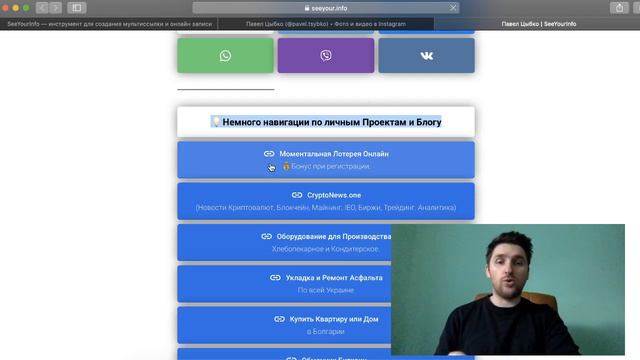The width and height of the screenshot is (640, 360).
Task: Click the Хлебопекарное и Кондитерское subtitle
Action: tap(326, 249)
